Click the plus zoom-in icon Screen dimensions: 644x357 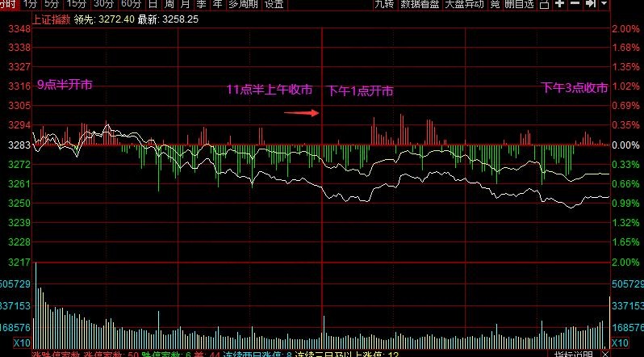click(x=559, y=5)
